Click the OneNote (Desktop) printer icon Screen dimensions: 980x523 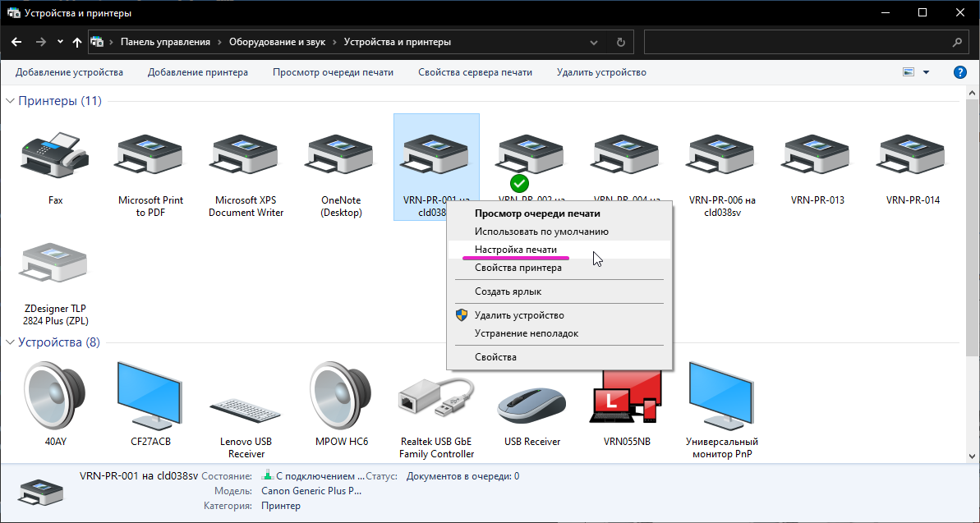[341, 156]
